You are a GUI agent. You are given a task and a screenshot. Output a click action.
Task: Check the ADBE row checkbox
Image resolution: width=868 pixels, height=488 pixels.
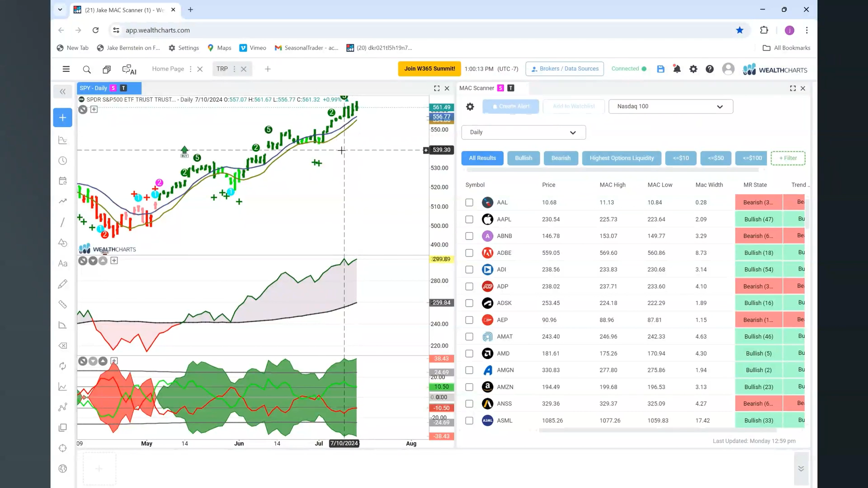tap(469, 253)
